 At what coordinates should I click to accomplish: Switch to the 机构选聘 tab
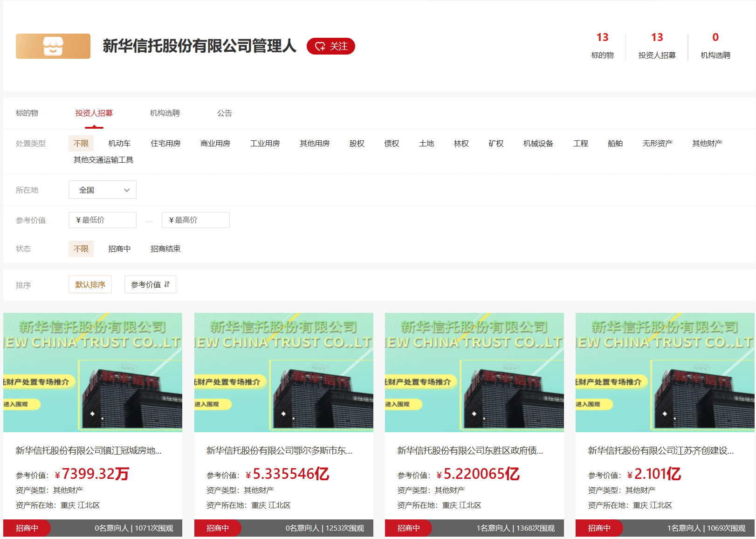[165, 113]
